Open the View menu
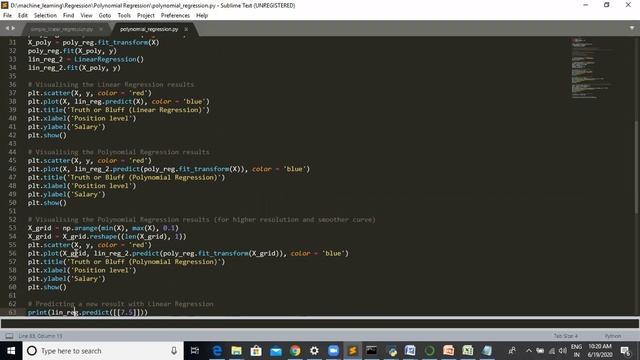The image size is (640, 360). (86, 16)
